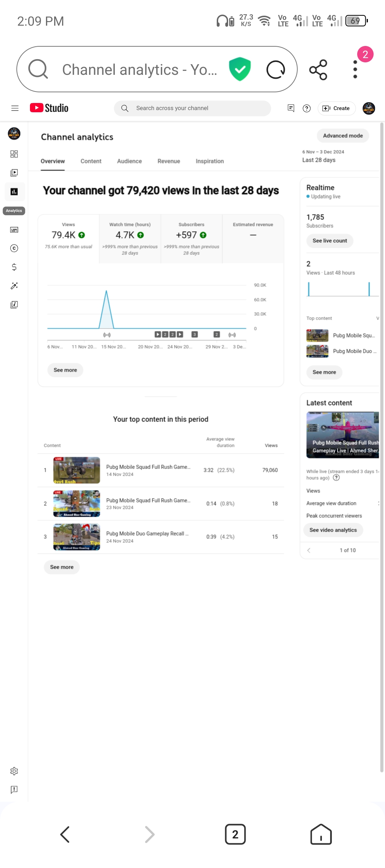Open Pubg Mobile Squ... thumbnail in Realtime top content
This screenshot has width=385, height=868.
[x=317, y=336]
